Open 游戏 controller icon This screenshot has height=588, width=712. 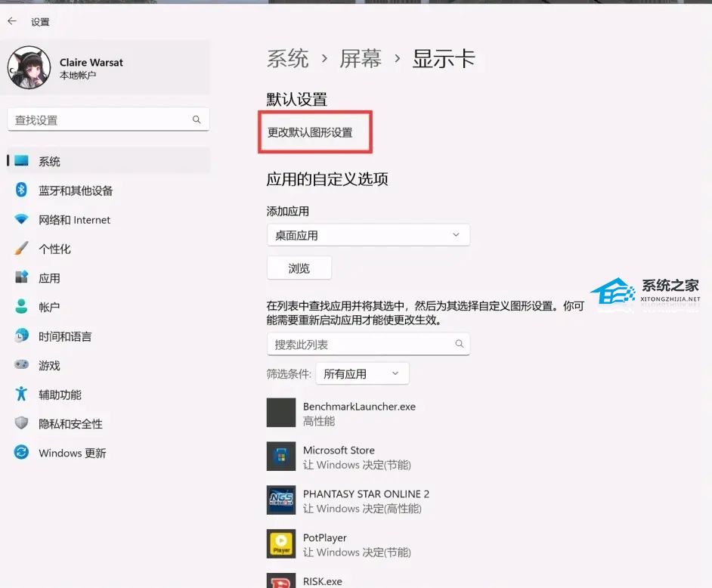click(x=22, y=365)
